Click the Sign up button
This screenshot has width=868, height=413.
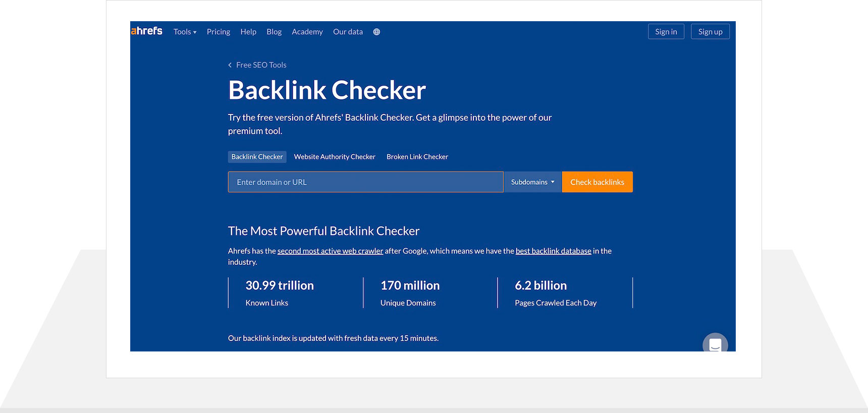click(710, 32)
